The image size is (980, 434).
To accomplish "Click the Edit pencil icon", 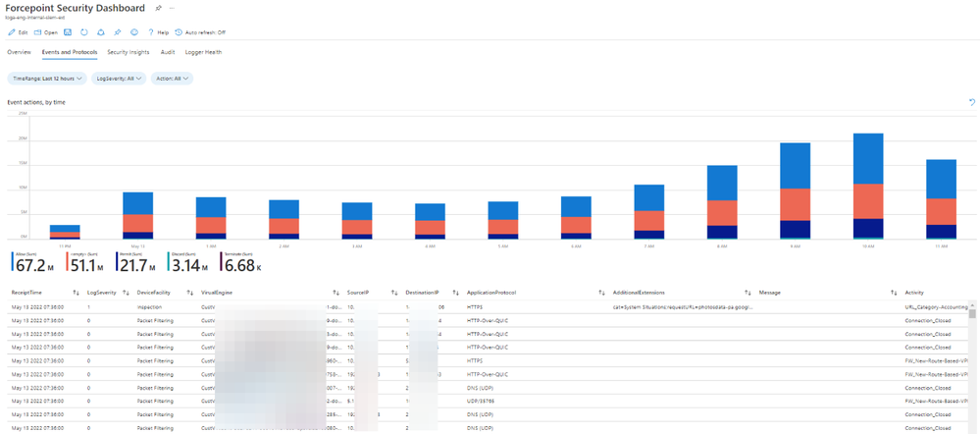I will [x=12, y=31].
